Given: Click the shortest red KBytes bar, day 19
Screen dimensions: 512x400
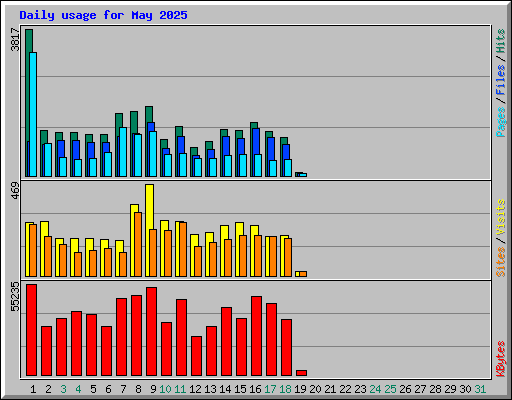Looking at the screenshot, I should (302, 373).
